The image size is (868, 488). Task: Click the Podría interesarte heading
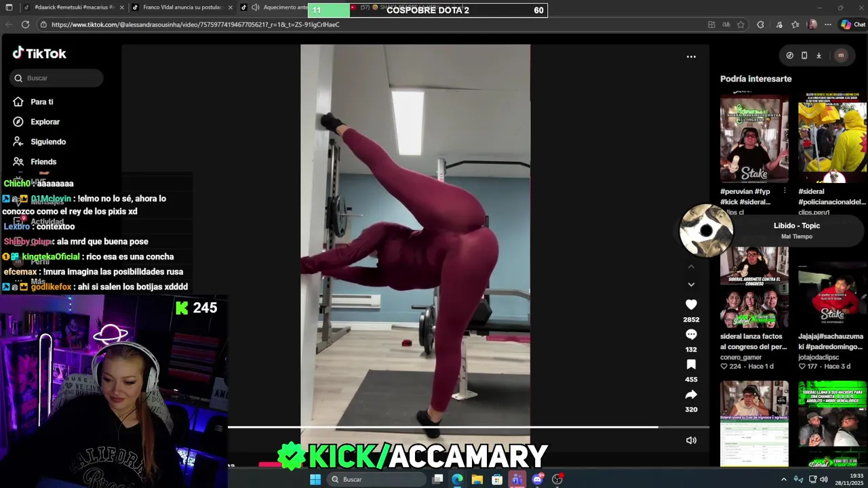click(x=755, y=79)
